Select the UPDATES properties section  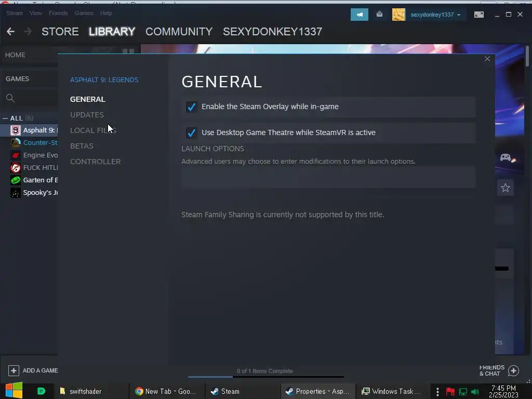click(x=87, y=115)
